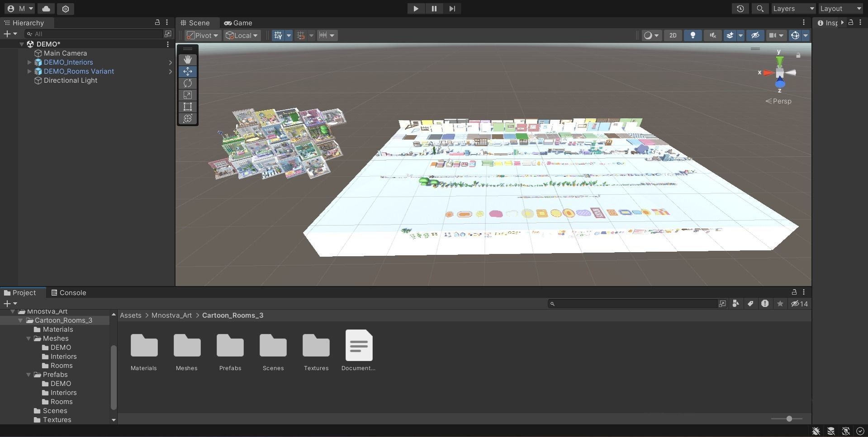Open the Pivot handle position dropdown
Image resolution: width=868 pixels, height=437 pixels.
(x=203, y=35)
